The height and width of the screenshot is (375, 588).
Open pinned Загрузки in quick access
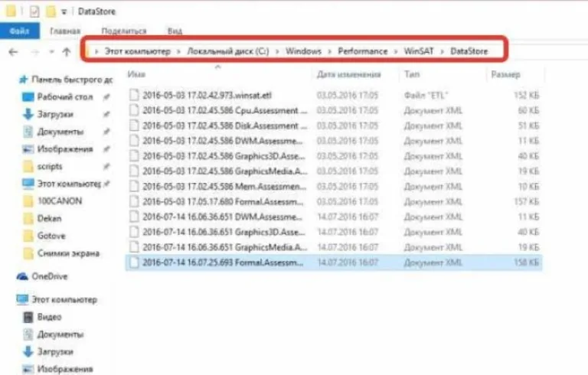55,114
